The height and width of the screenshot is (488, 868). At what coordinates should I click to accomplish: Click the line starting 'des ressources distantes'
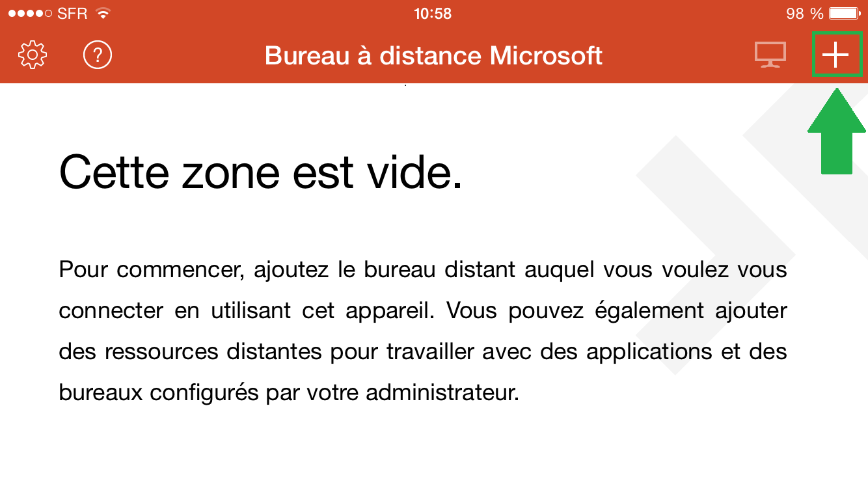(423, 352)
